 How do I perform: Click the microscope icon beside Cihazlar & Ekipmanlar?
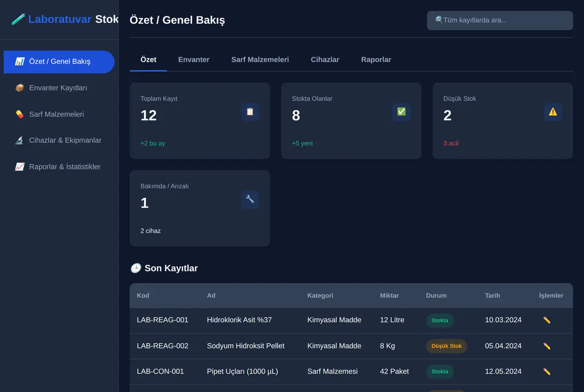tap(19, 141)
